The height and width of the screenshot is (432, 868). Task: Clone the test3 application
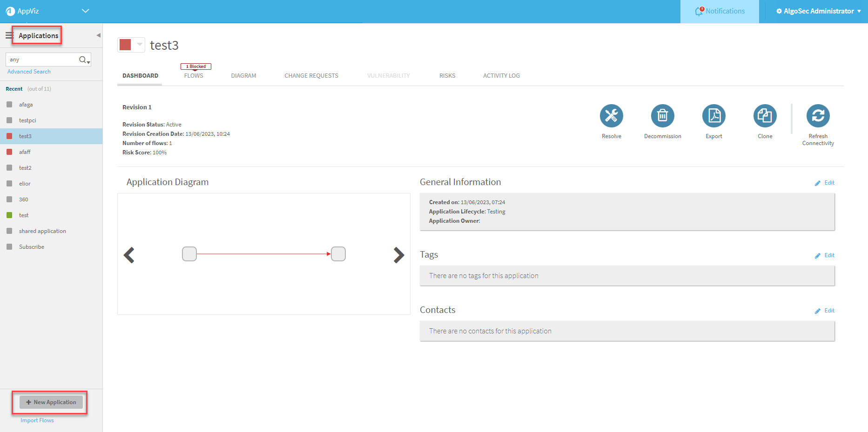pyautogui.click(x=765, y=116)
